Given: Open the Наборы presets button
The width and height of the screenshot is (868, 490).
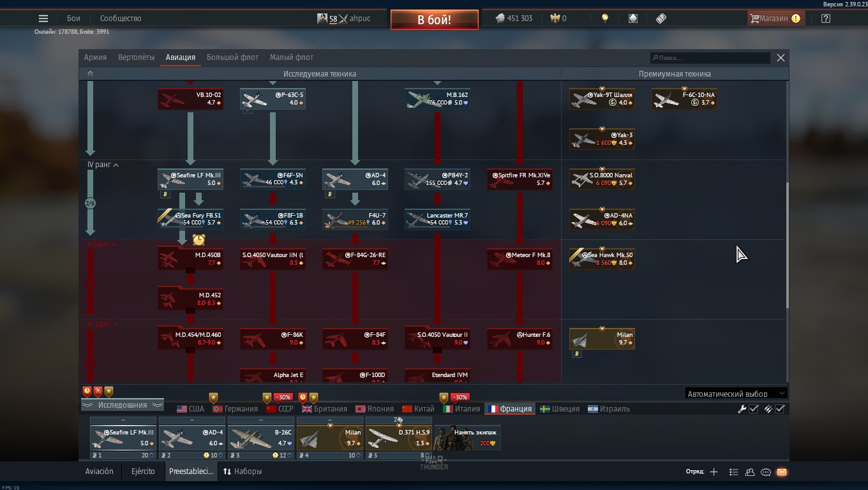Looking at the screenshot, I should pos(242,471).
